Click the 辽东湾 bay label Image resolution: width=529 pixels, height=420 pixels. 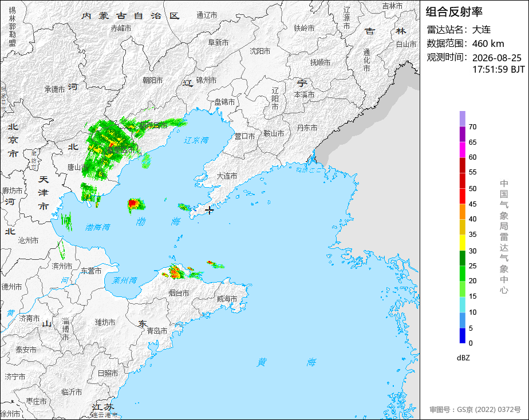pos(196,140)
